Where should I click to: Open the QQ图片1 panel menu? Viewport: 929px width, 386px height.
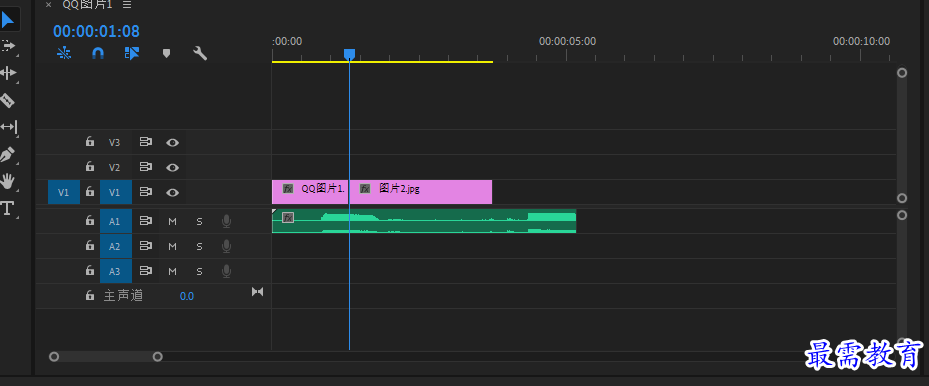(x=127, y=5)
